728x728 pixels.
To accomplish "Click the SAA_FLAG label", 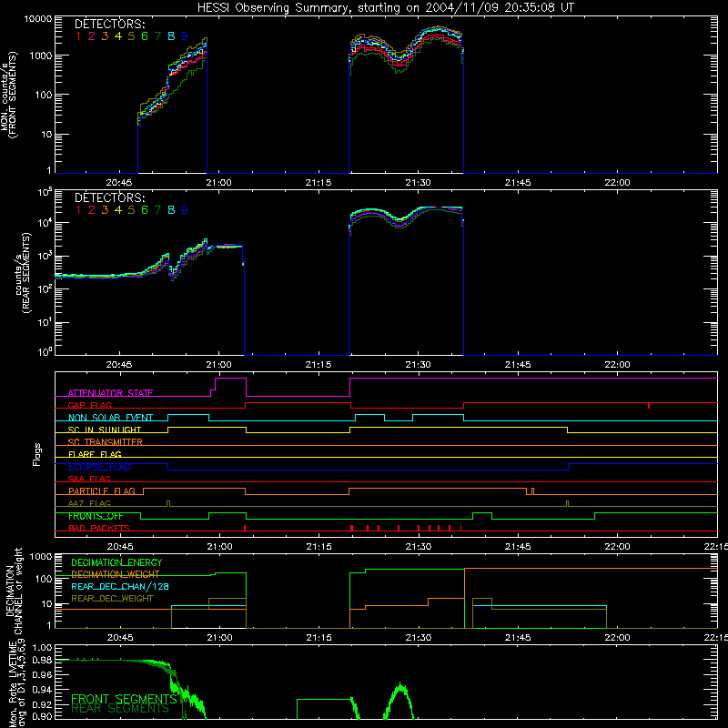I will (89, 479).
